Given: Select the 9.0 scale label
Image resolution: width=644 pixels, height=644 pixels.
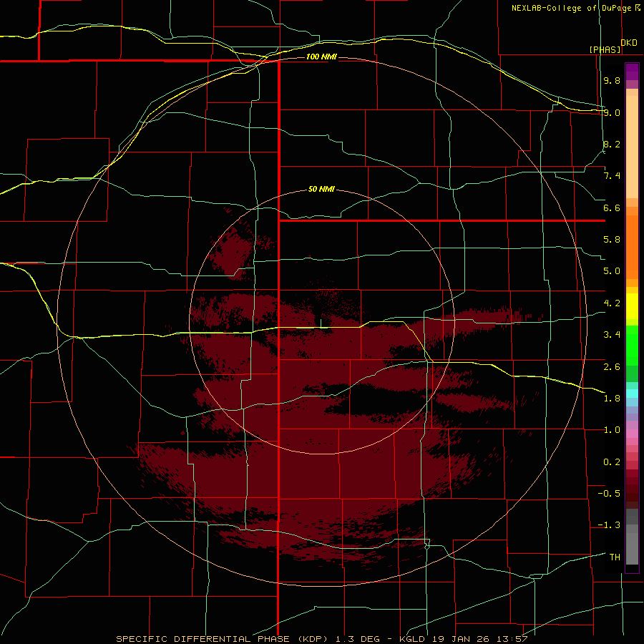Looking at the screenshot, I should point(612,112).
